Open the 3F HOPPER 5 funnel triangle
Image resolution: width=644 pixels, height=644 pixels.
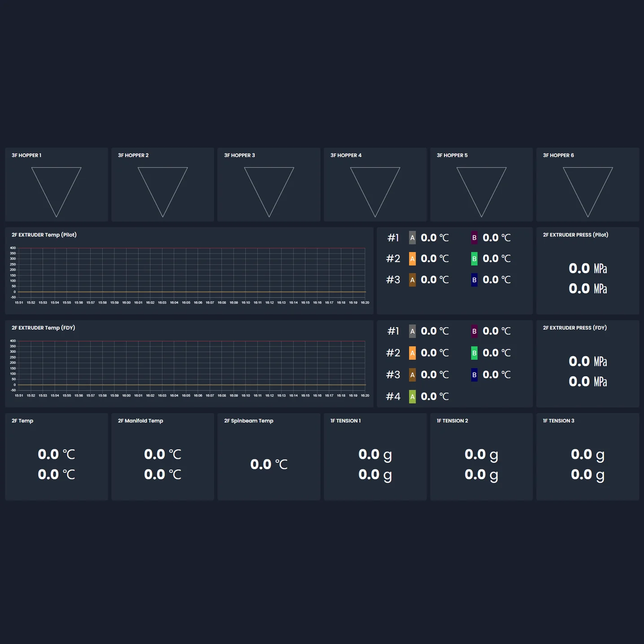(x=482, y=192)
